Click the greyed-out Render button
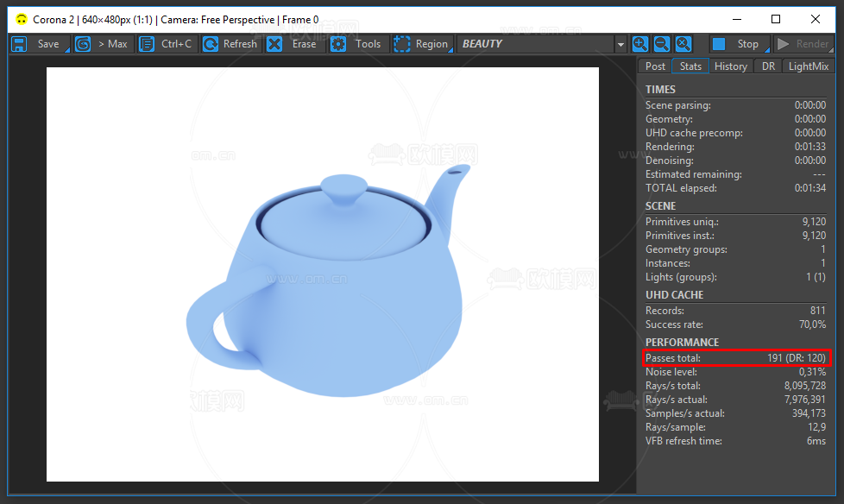The image size is (844, 504). 803,44
